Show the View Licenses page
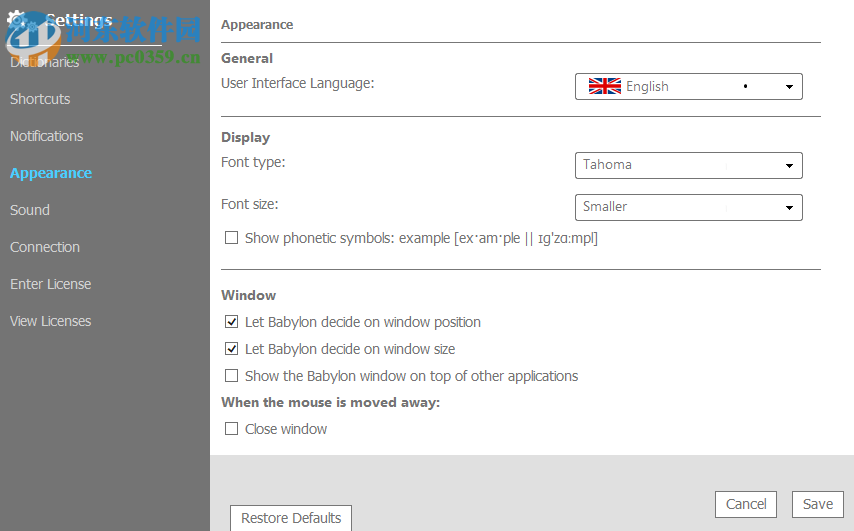This screenshot has height=531, width=854. pyautogui.click(x=50, y=321)
